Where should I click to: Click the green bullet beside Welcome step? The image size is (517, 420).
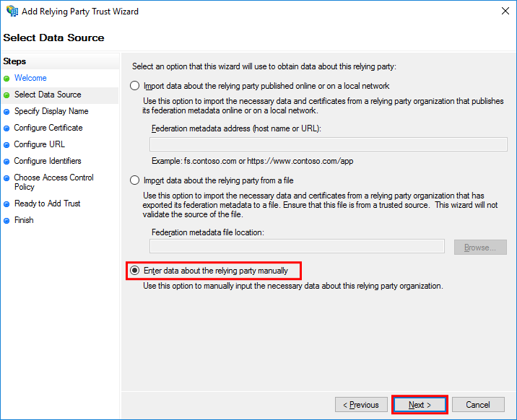(6, 79)
